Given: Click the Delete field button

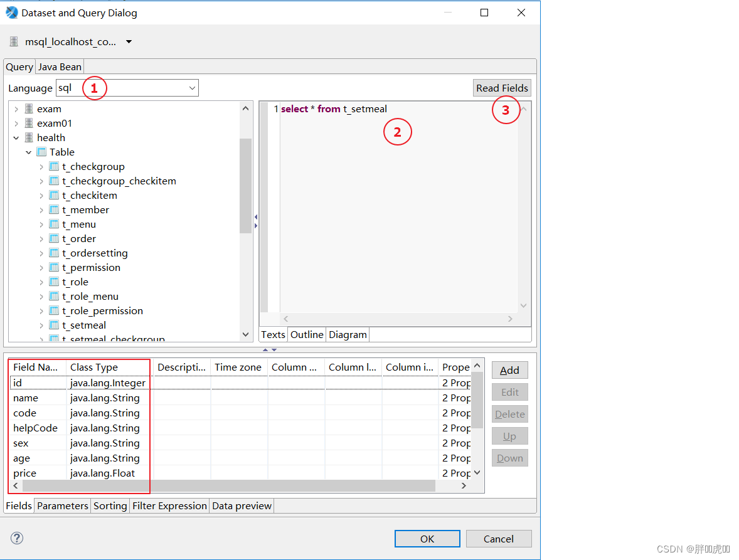Looking at the screenshot, I should pyautogui.click(x=509, y=414).
